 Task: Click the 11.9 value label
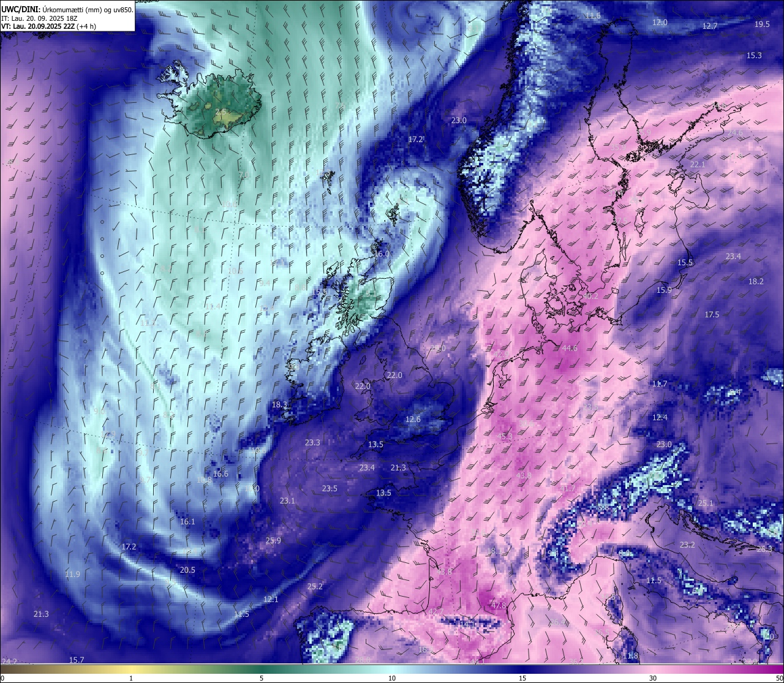[72, 575]
